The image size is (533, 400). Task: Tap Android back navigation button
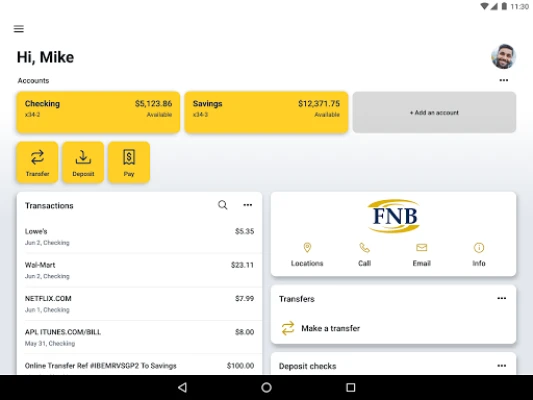point(183,387)
